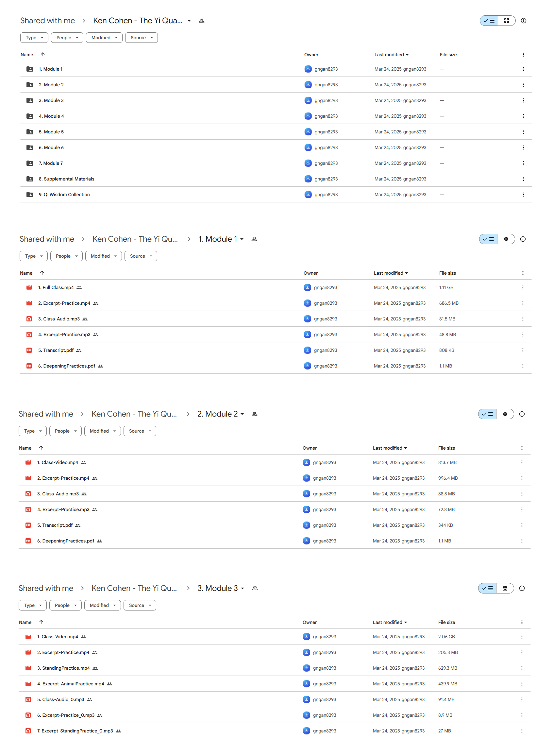This screenshot has width=553, height=756.
Task: Open Modified filter in Module 1 view
Action: click(103, 256)
